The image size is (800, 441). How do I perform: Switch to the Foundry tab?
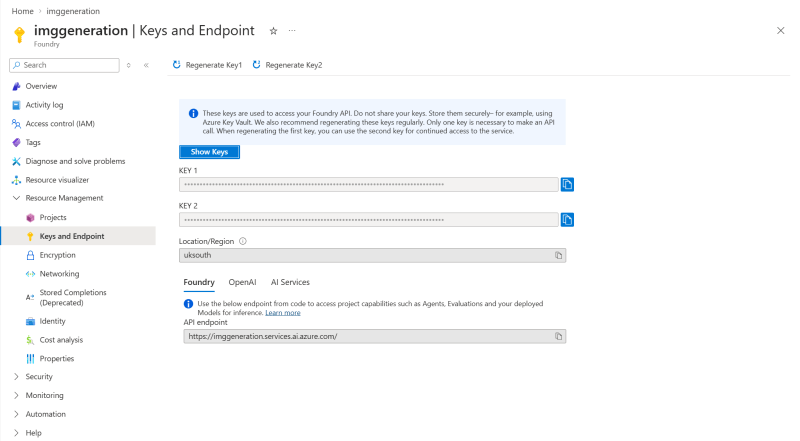coord(199,282)
